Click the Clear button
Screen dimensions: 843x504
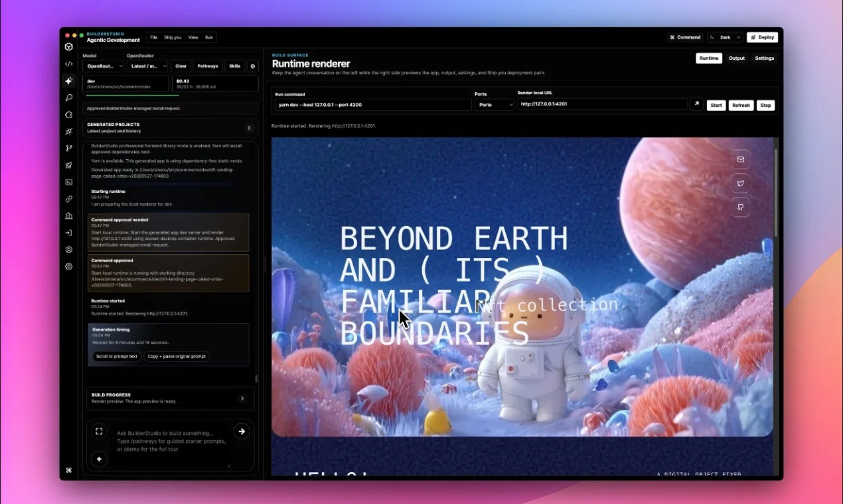[181, 66]
